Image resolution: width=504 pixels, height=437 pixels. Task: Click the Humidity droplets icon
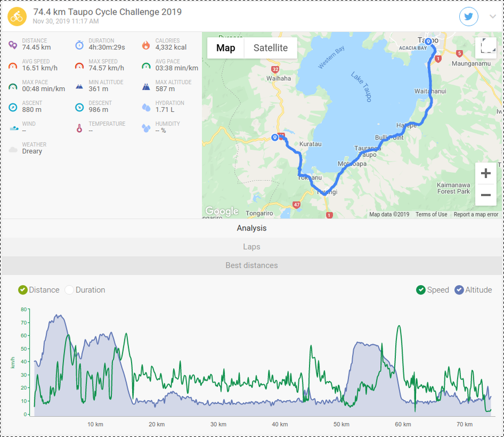tap(146, 128)
